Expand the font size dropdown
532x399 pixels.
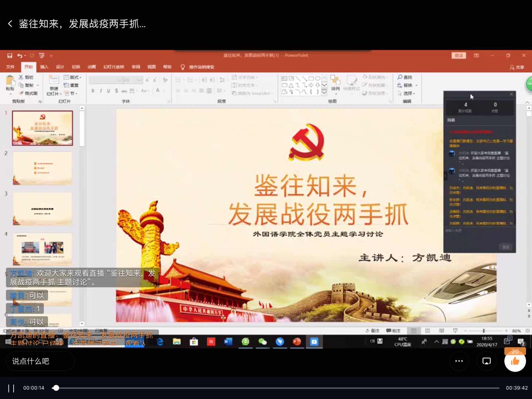139,80
